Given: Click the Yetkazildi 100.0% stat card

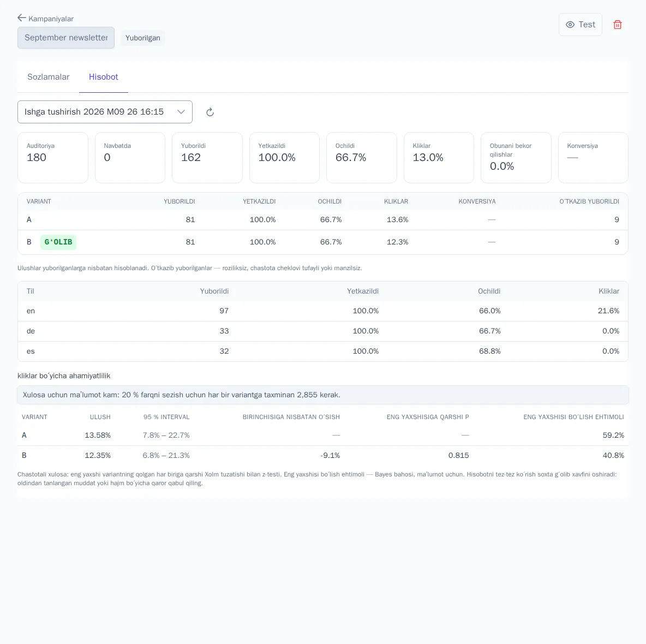Looking at the screenshot, I should coord(284,157).
